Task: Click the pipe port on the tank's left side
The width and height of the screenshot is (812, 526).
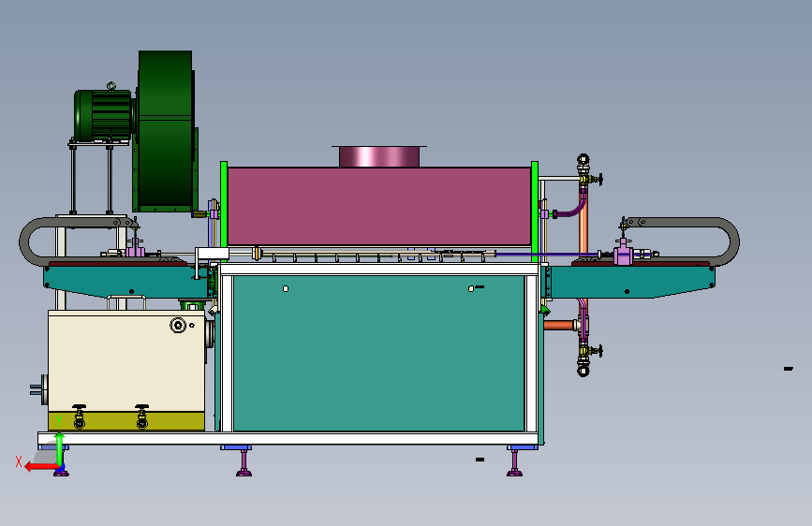Action: pyautogui.click(x=39, y=390)
